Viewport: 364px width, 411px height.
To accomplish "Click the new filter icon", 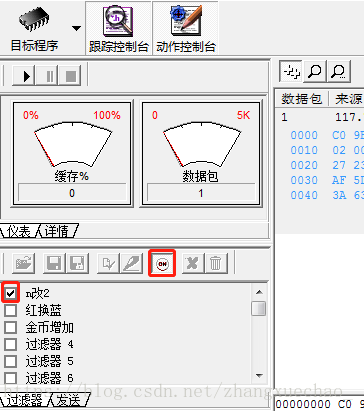I will click(x=108, y=264).
